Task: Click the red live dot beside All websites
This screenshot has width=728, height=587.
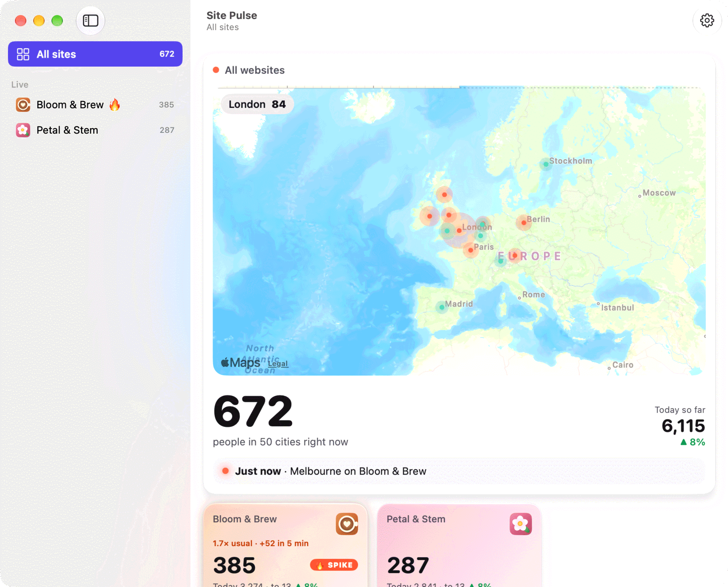Action: (x=216, y=70)
